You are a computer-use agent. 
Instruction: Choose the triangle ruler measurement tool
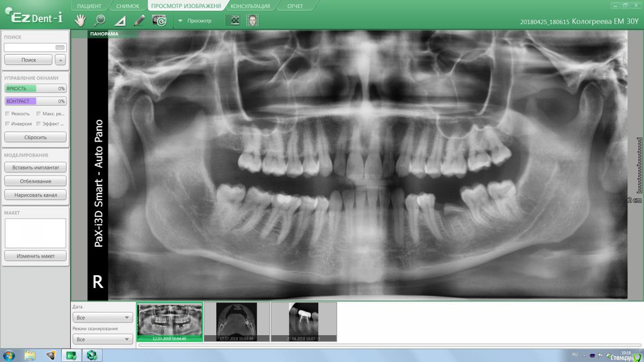pyautogui.click(x=120, y=21)
